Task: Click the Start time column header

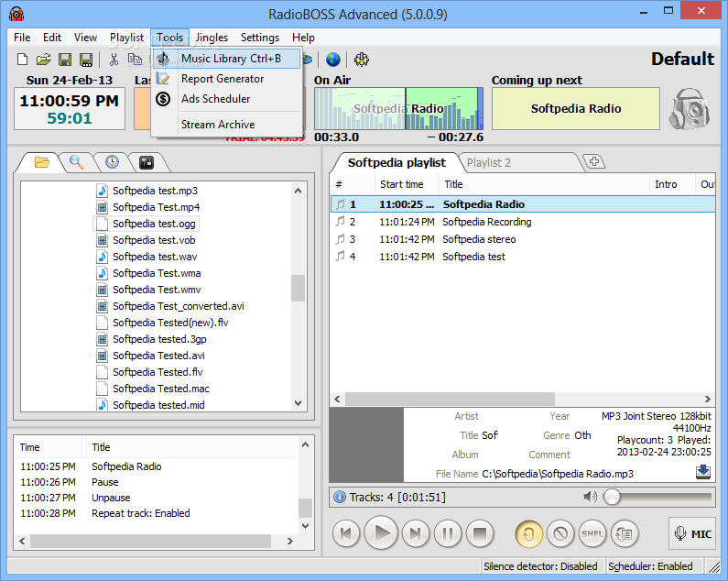Action: pos(407,184)
